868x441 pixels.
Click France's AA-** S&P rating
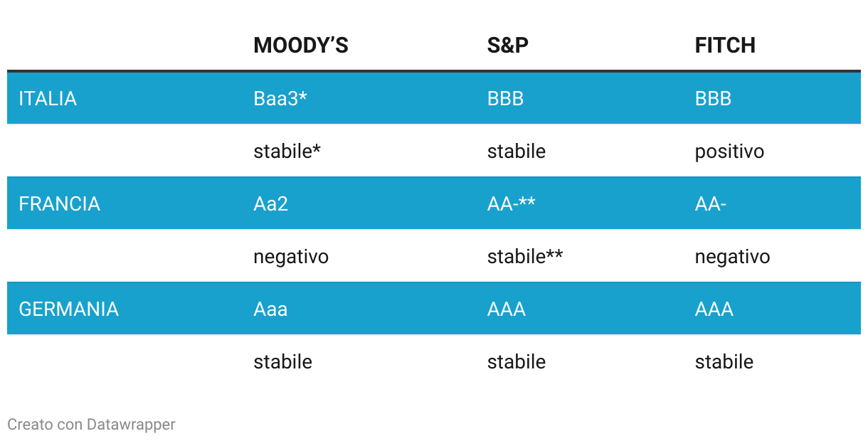(x=511, y=204)
